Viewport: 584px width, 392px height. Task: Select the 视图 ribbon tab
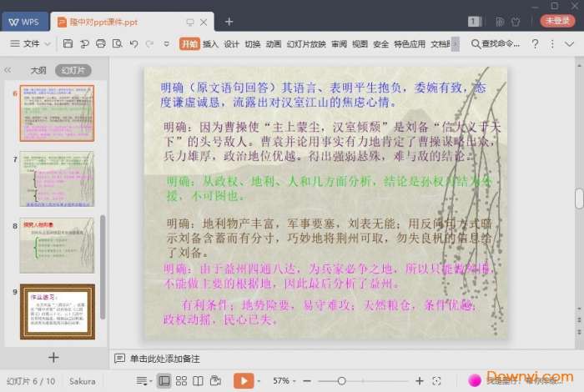(x=360, y=44)
